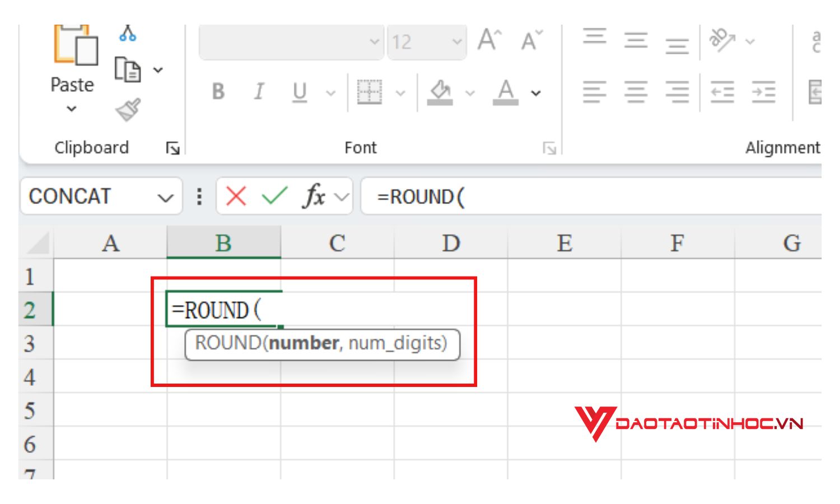
Task: Select row 1 header
Action: click(x=36, y=276)
